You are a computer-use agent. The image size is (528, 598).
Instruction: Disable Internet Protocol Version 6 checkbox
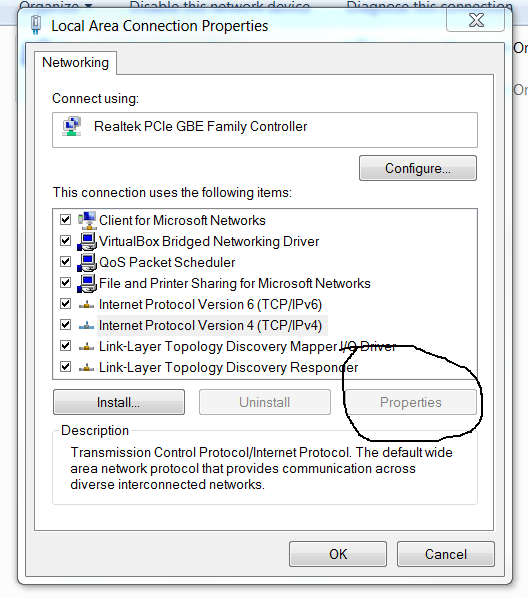coord(66,304)
